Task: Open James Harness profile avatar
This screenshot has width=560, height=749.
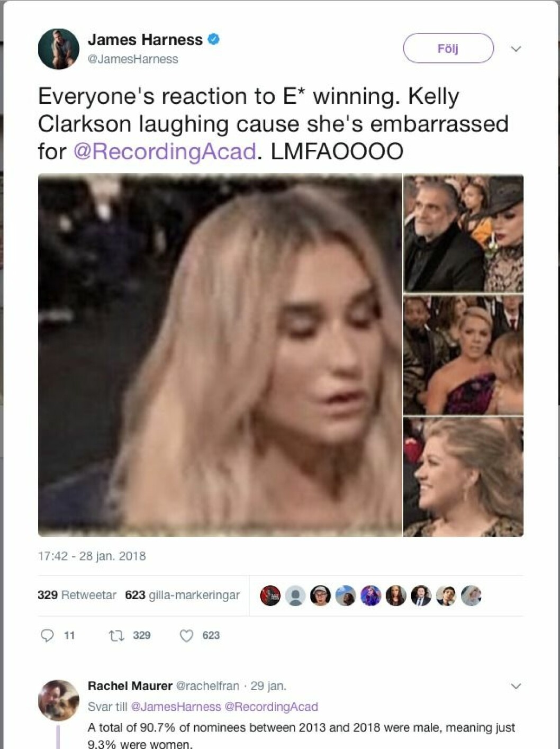Action: tap(58, 49)
